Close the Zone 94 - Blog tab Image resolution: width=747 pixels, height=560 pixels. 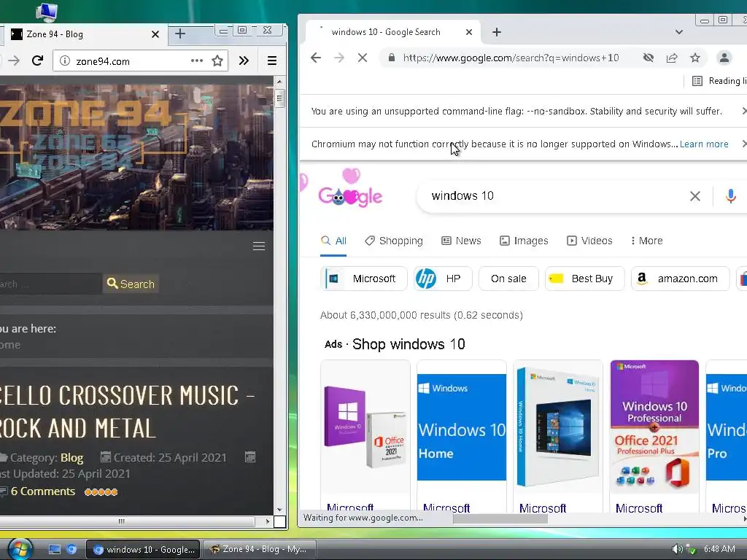155,34
